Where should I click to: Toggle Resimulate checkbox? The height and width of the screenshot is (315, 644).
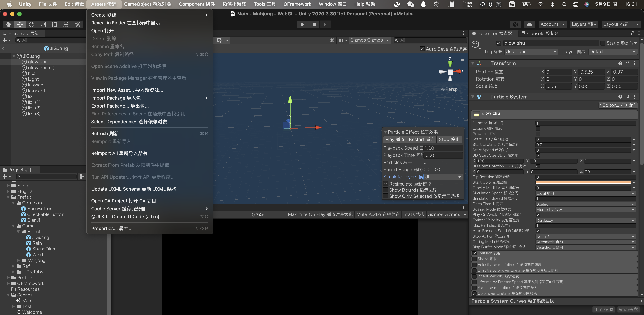coord(385,184)
